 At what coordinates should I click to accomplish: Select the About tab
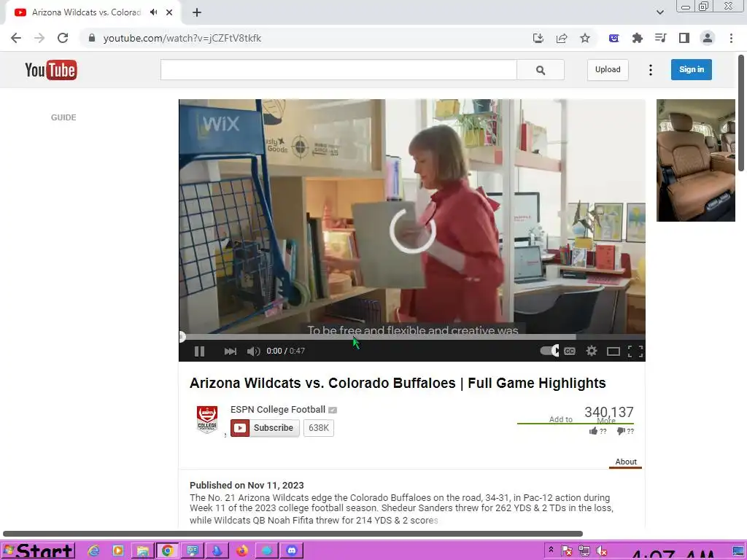point(625,462)
